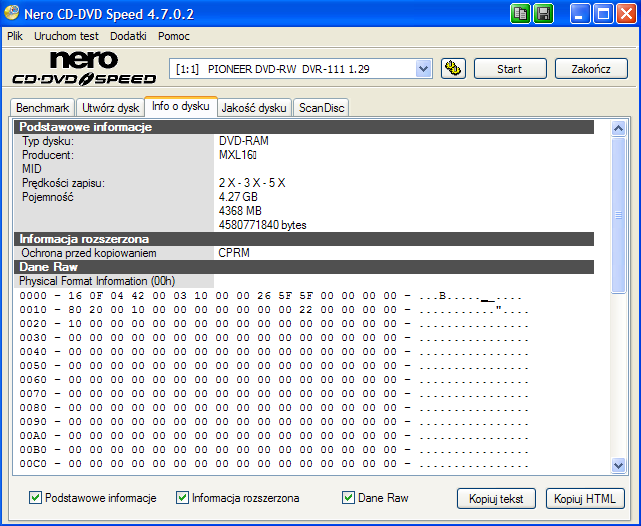Open the Dodatki menu
Viewport: 641px width, 526px height.
(128, 36)
